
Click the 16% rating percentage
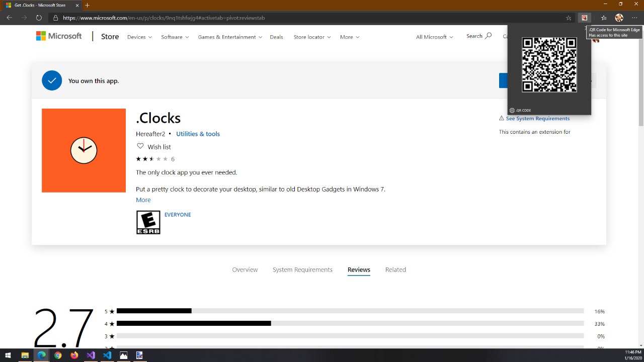(x=599, y=311)
